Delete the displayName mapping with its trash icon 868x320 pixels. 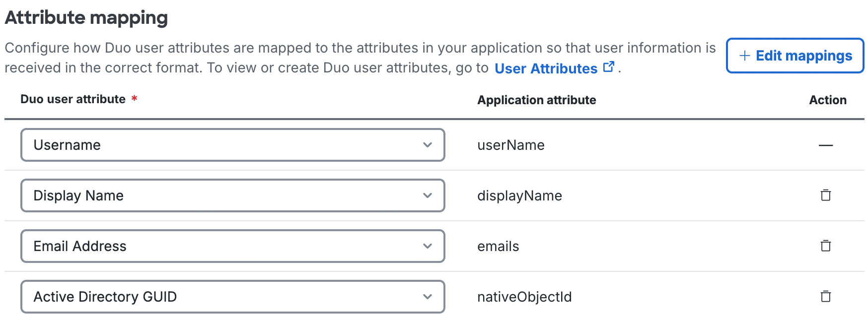[x=825, y=195]
